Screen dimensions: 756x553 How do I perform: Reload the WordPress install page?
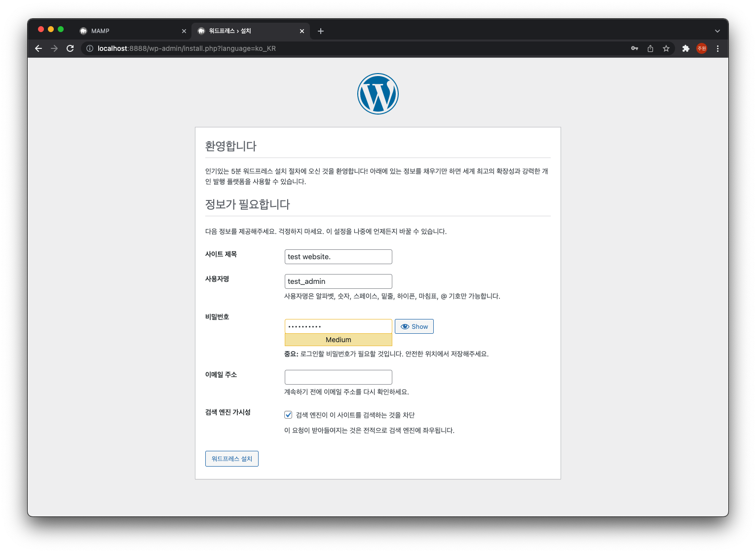tap(70, 48)
